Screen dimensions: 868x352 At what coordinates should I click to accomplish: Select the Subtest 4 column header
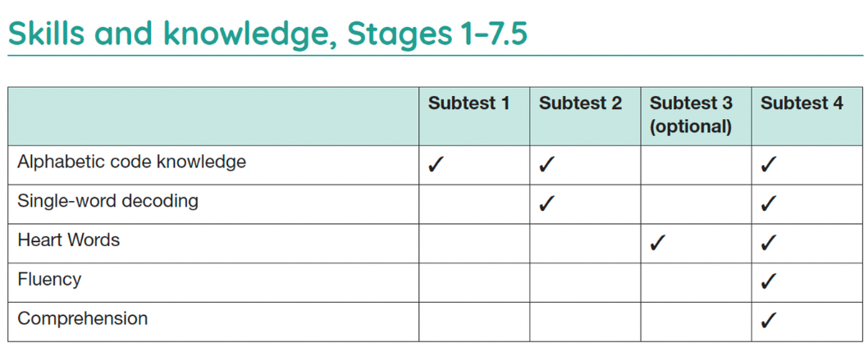802,103
